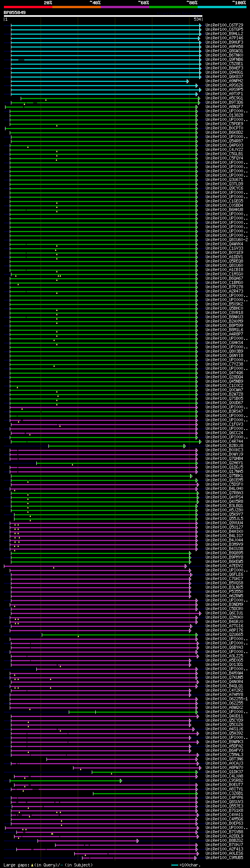The width and height of the screenshot is (250, 868).
Task: Select subject UniRef100_Q1DK37
Action: pyautogui.click(x=224, y=772)
